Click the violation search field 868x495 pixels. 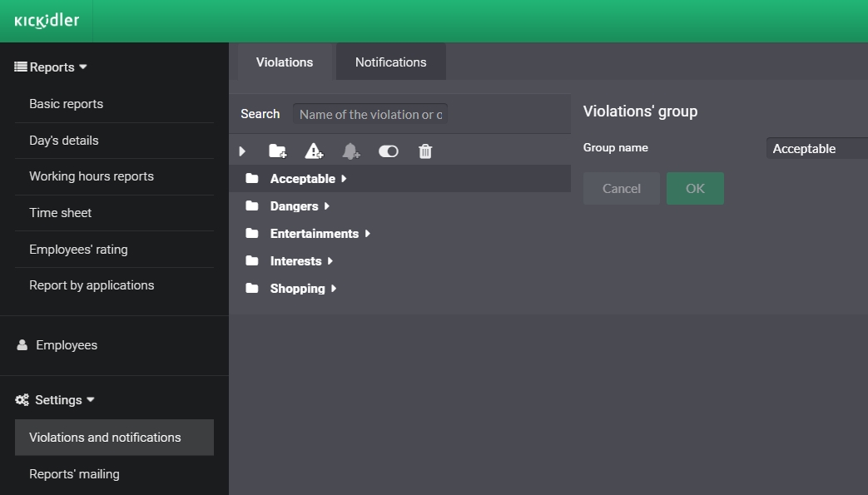(370, 114)
